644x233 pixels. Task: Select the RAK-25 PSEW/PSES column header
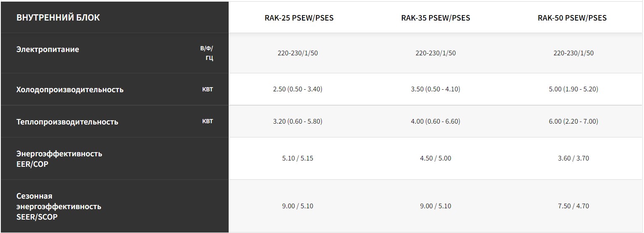coord(299,18)
